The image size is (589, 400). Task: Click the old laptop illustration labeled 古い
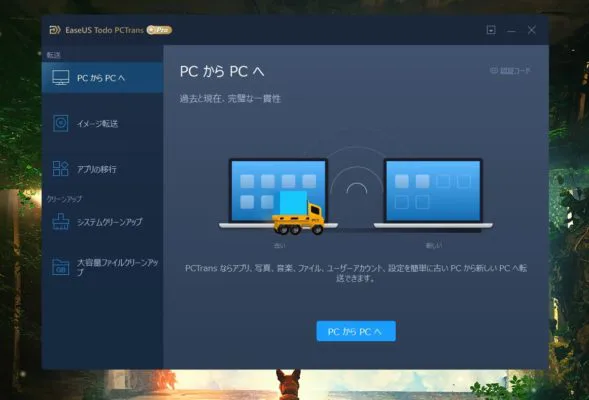tap(278, 194)
